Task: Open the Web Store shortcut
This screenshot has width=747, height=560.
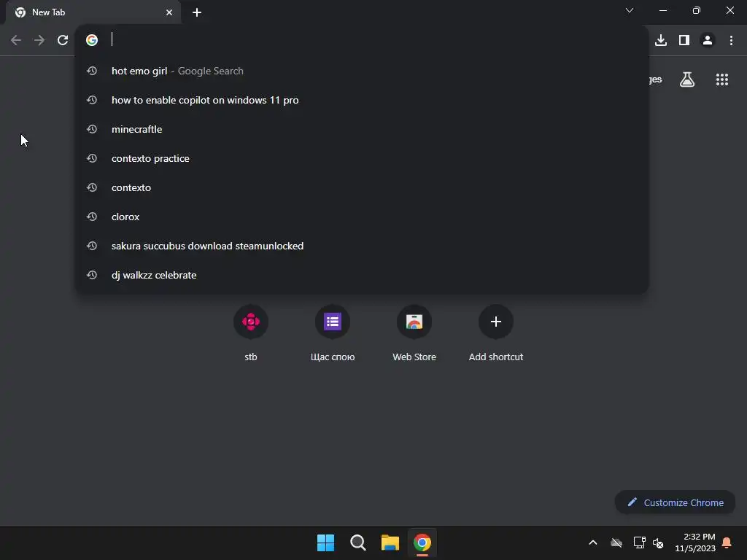Action: (414, 333)
